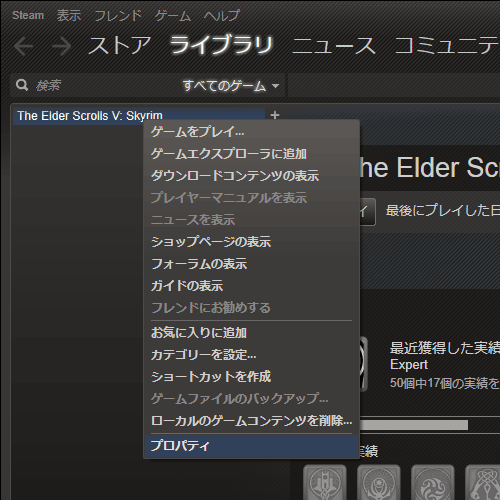This screenshot has height=500, width=500.
Task: Choose ゲームファイルのバックアップ... menu entry
Action: [x=252, y=399]
